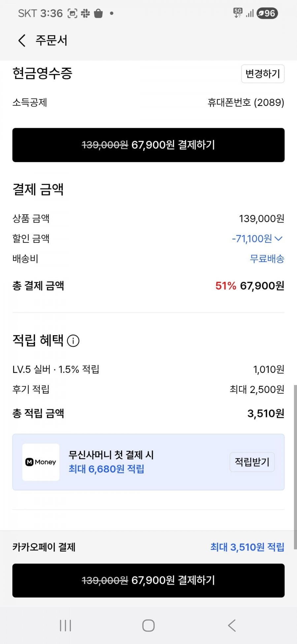Tap the Slack notification icon

[85, 14]
